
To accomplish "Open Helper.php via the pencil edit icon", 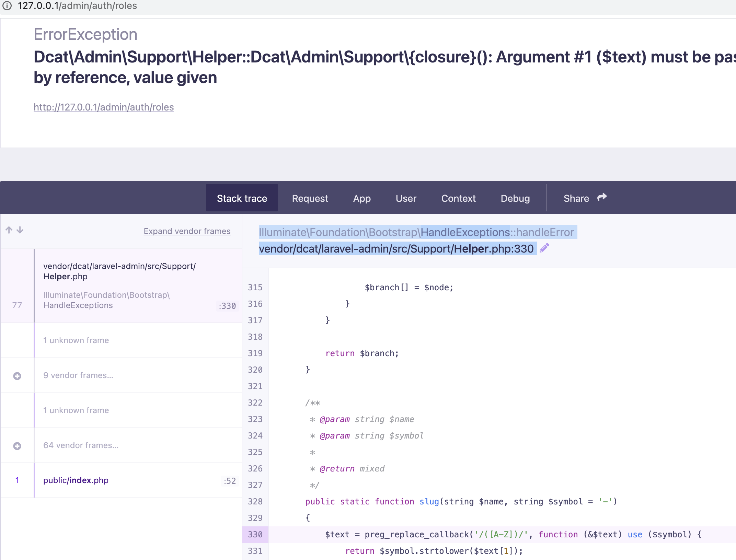I will (544, 248).
